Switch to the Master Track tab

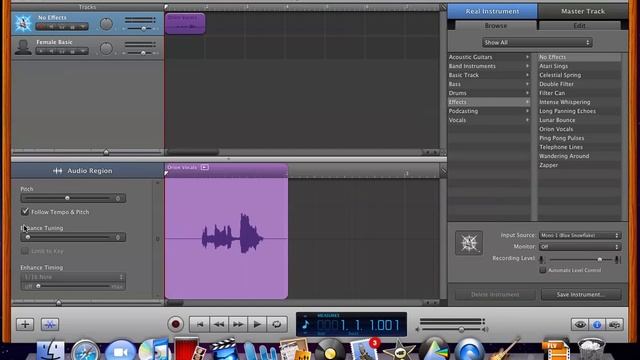click(583, 11)
